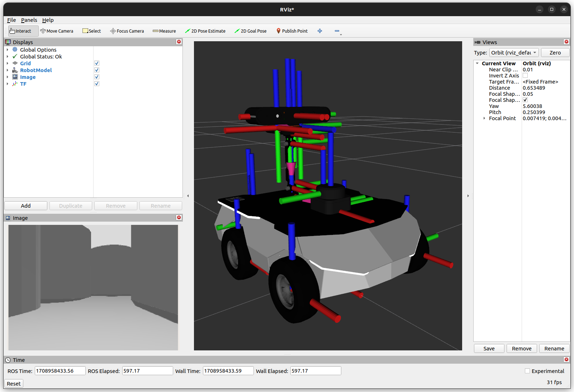Screen dimensions: 574x392
Task: Enable the Experimental checkbox
Action: click(x=527, y=371)
